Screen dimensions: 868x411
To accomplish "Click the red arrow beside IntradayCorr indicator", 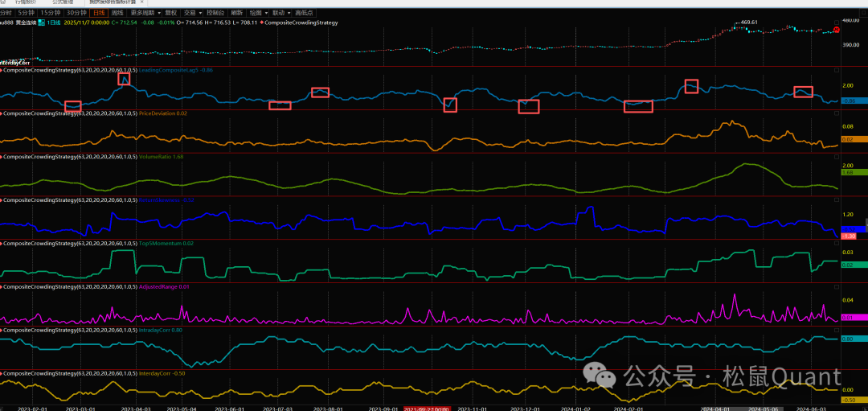I will click(x=2, y=330).
